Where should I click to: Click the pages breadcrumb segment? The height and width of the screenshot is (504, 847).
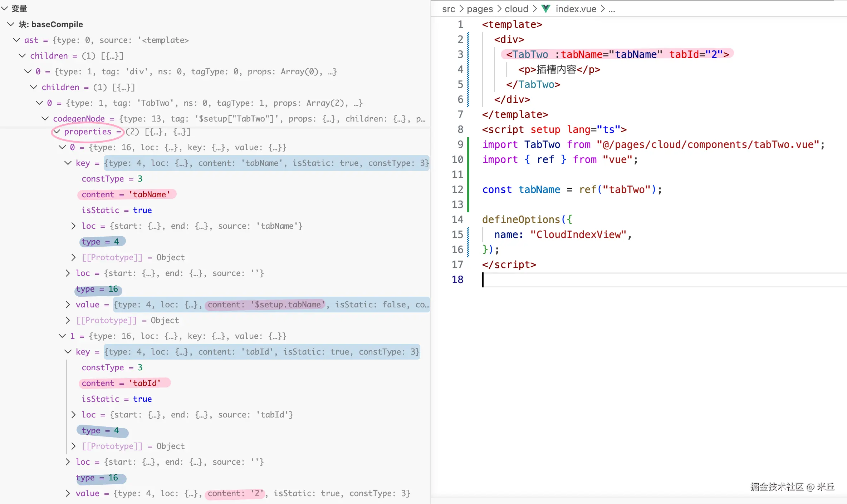pos(480,9)
